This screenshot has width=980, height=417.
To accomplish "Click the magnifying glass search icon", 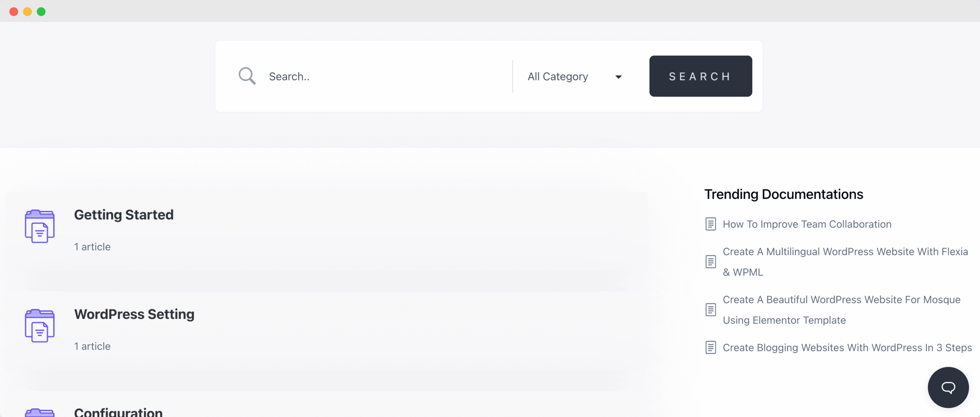I will pos(247,76).
